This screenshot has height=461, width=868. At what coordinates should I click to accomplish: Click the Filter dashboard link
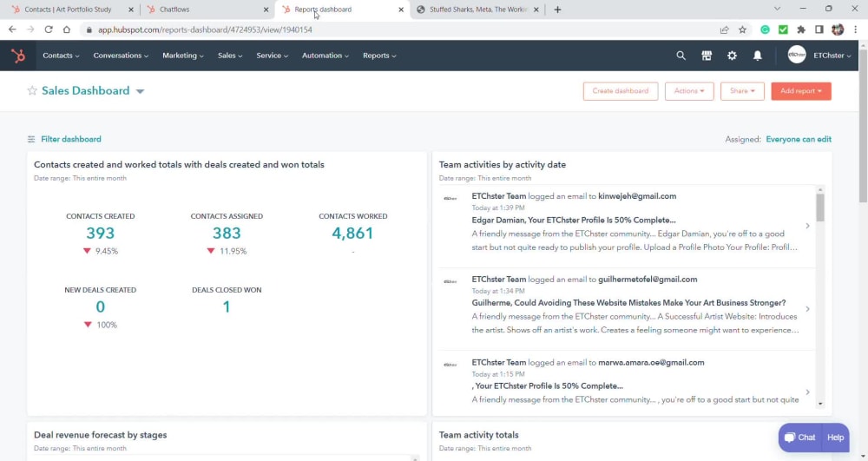point(71,140)
